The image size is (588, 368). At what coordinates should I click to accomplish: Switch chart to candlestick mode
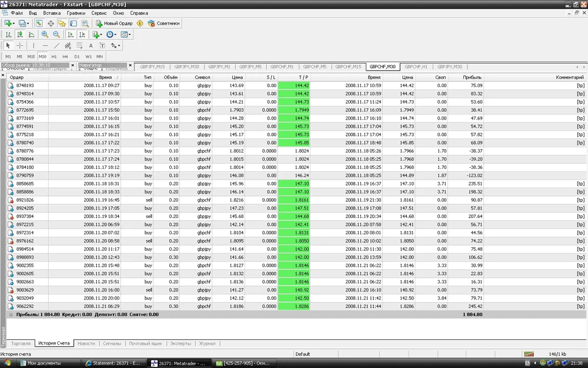(20, 35)
